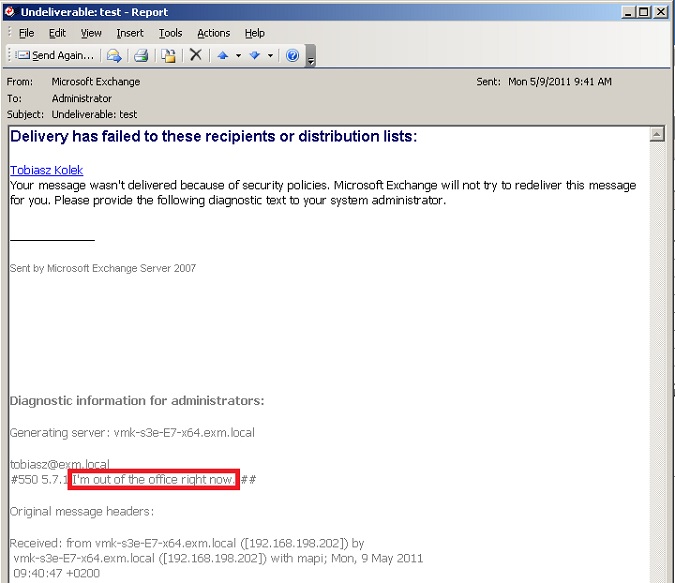Open the File menu
The image size is (675, 583).
26,33
